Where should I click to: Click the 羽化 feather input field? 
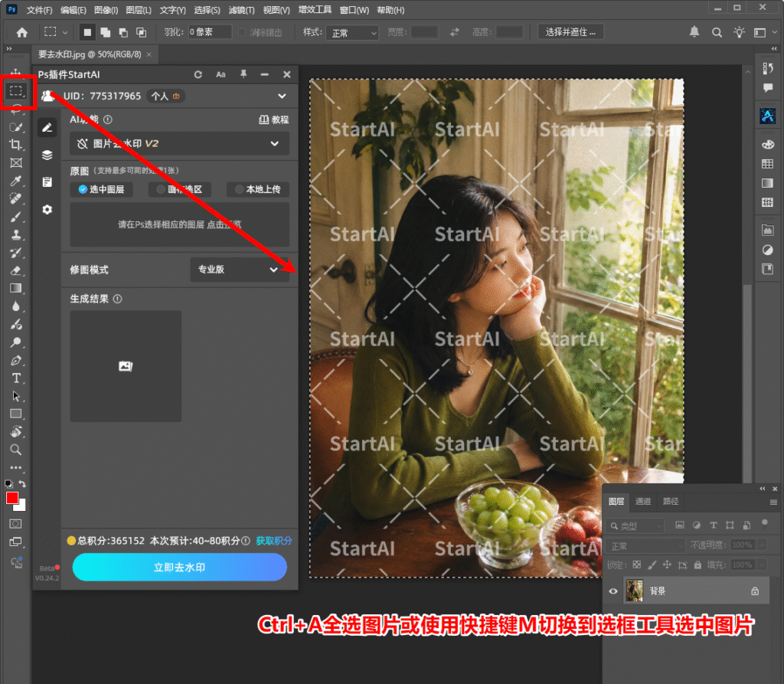pyautogui.click(x=210, y=32)
